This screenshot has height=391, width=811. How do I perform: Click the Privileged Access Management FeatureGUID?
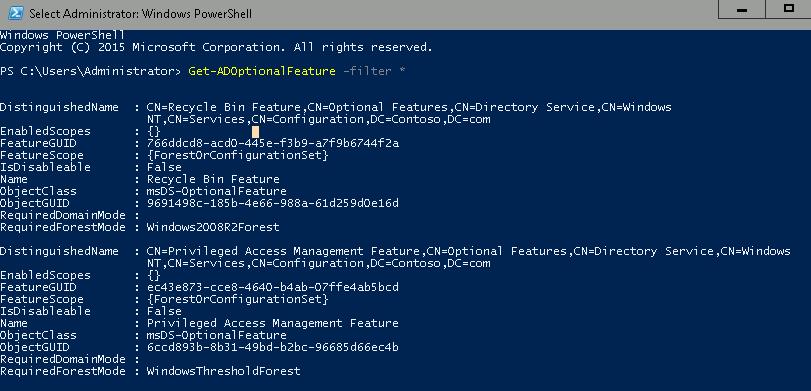pyautogui.click(x=273, y=287)
